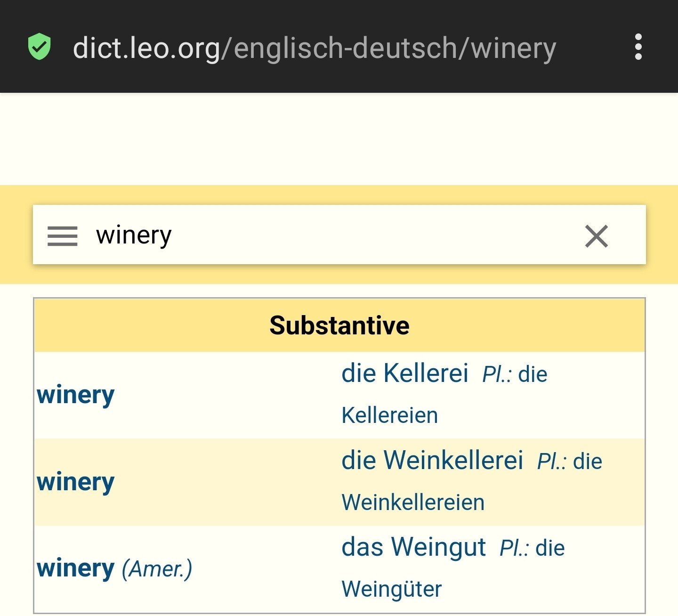The width and height of the screenshot is (678, 616).
Task: Tap the (Amer.) usage label
Action: (157, 569)
